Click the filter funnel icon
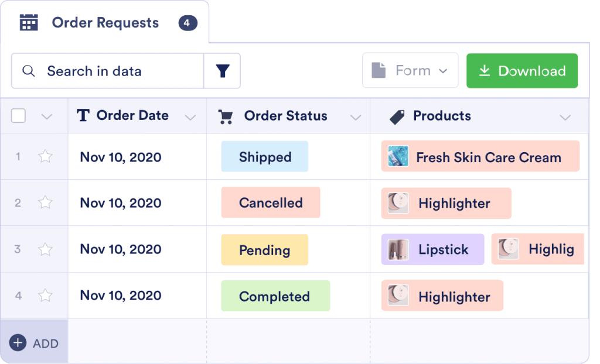Viewport: 600px width, 364px height. (222, 71)
